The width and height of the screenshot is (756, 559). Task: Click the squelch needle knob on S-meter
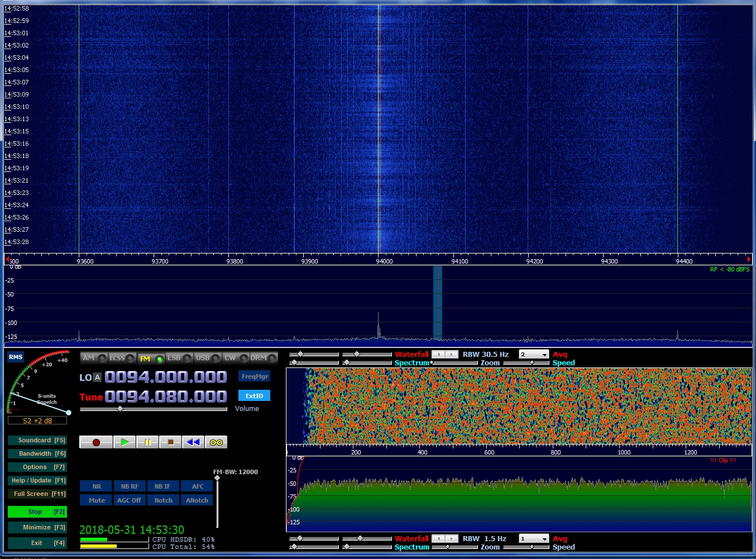[x=69, y=413]
